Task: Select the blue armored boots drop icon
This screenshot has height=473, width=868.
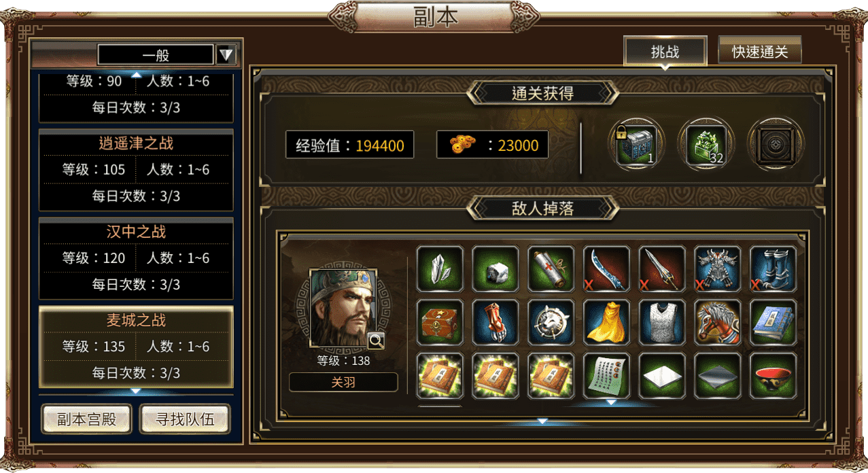Action: click(x=774, y=269)
